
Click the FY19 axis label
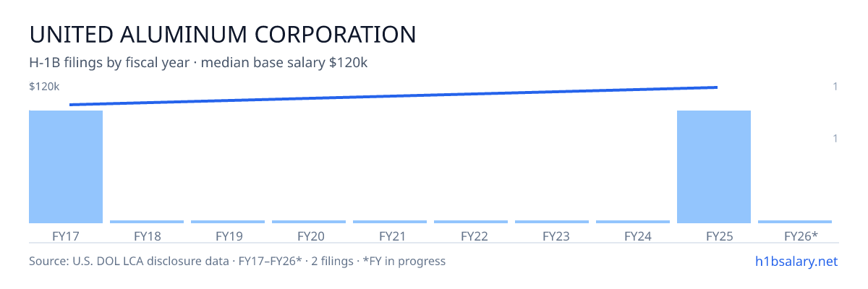point(228,236)
